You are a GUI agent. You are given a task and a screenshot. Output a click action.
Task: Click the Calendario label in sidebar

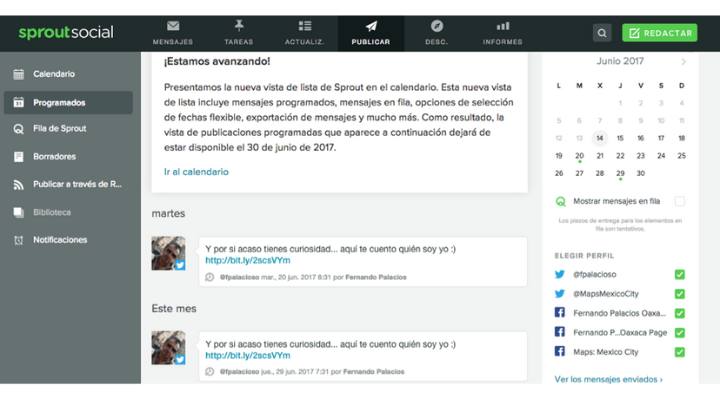(54, 74)
